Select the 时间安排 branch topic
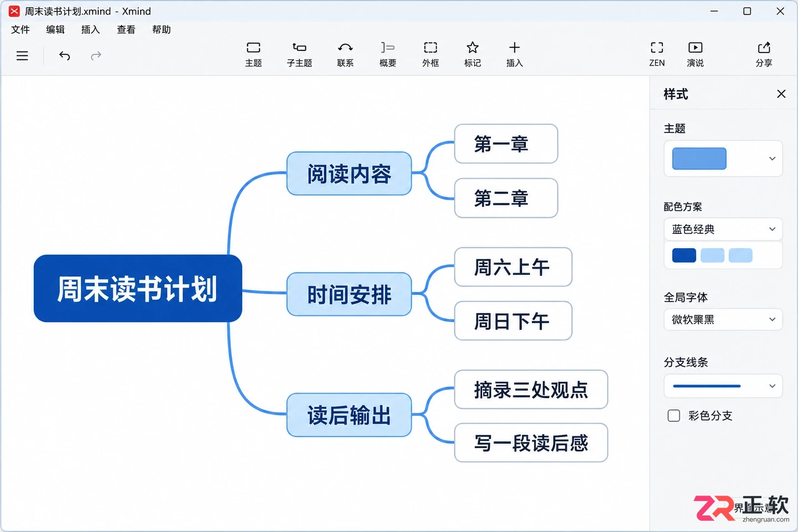 [349, 294]
